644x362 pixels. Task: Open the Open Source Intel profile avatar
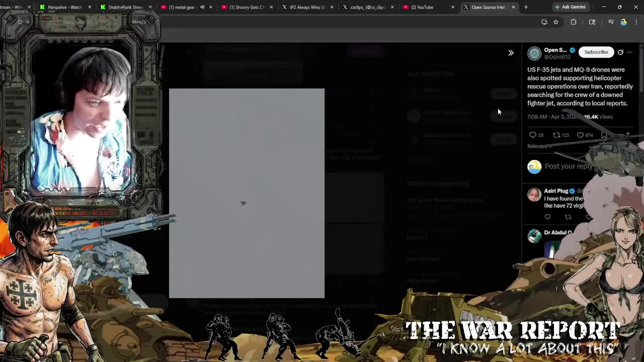tap(534, 53)
